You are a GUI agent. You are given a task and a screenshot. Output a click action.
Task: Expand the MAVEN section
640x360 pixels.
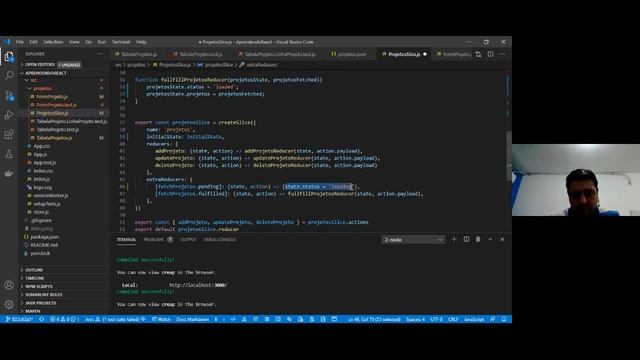[33, 311]
